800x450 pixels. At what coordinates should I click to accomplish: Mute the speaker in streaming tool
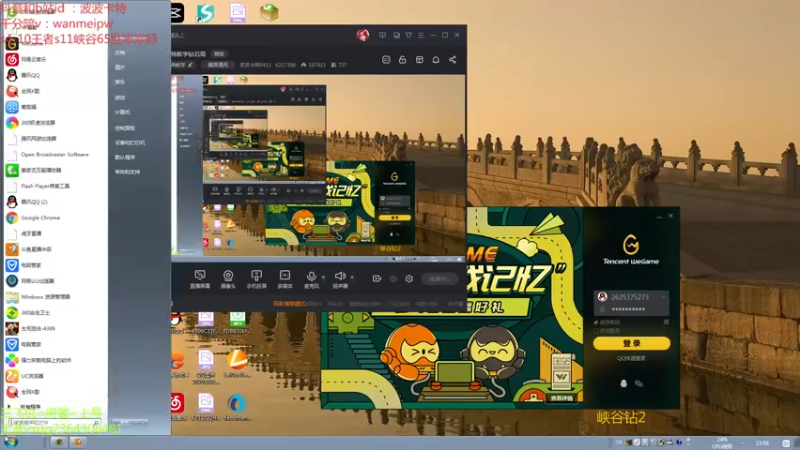click(x=340, y=279)
